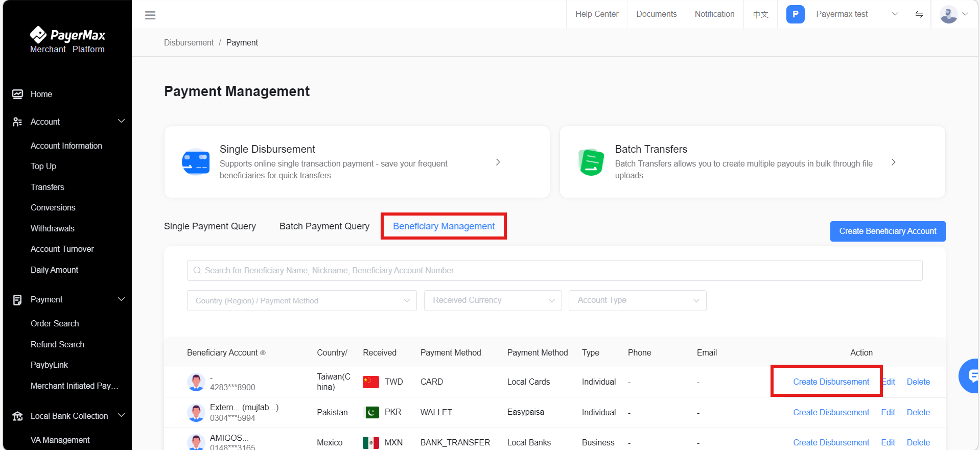Screen dimensions: 980x450
Task: Open Daily Amount in sidebar
Action: click(x=55, y=270)
